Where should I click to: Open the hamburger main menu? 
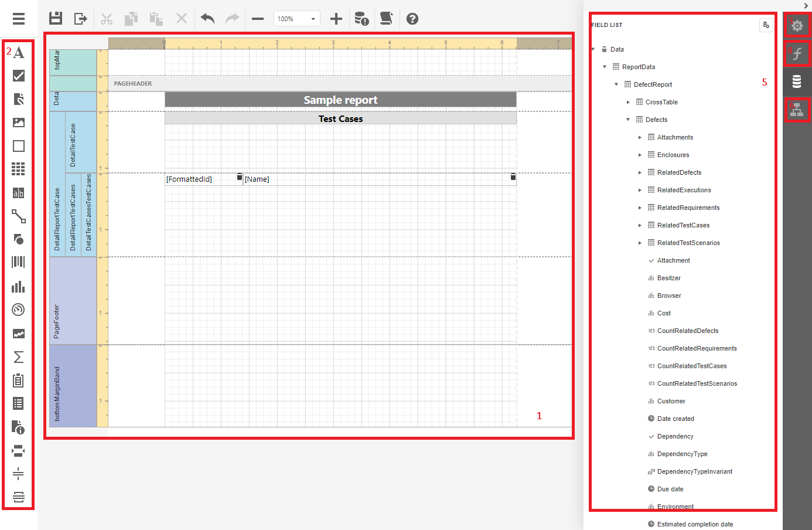click(19, 19)
